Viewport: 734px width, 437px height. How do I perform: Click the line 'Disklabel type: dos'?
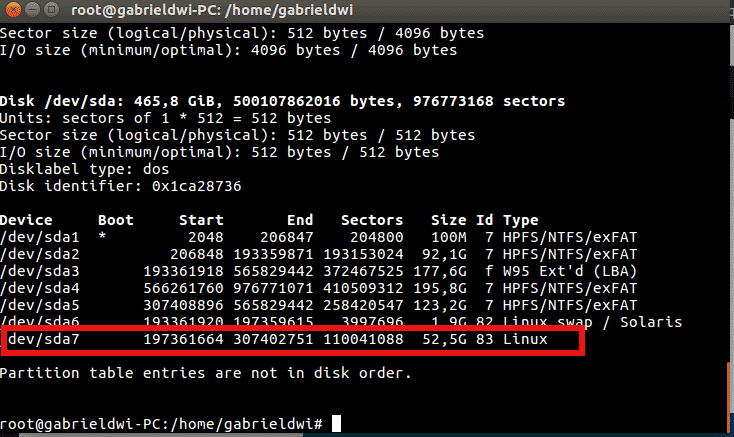coord(84,169)
